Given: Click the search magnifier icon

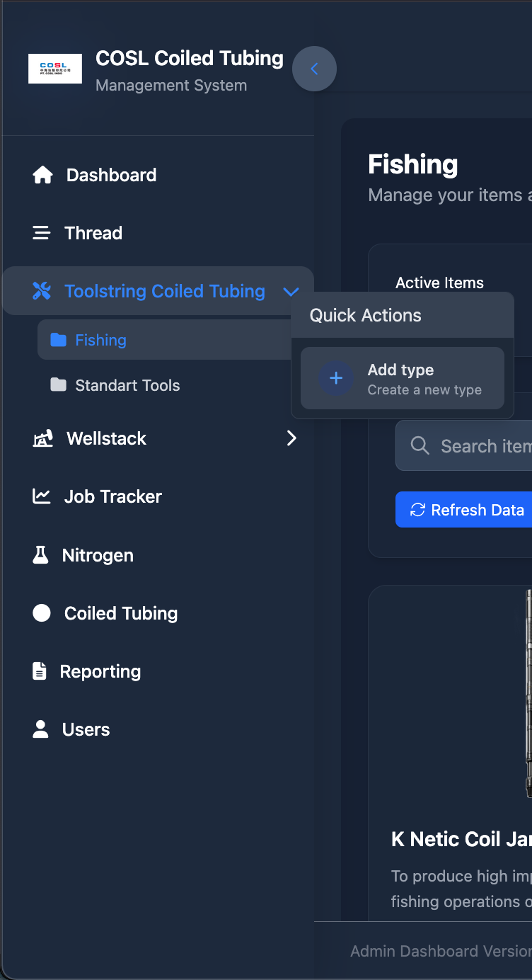Looking at the screenshot, I should [420, 445].
